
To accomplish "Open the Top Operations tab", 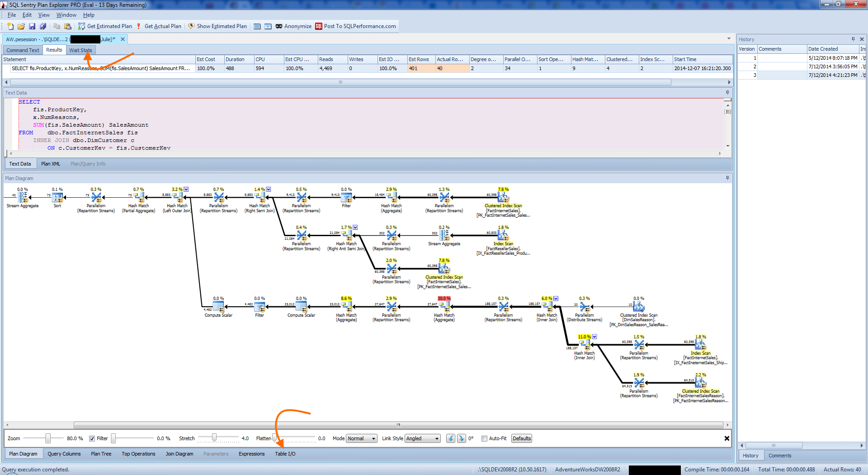I will [138, 454].
